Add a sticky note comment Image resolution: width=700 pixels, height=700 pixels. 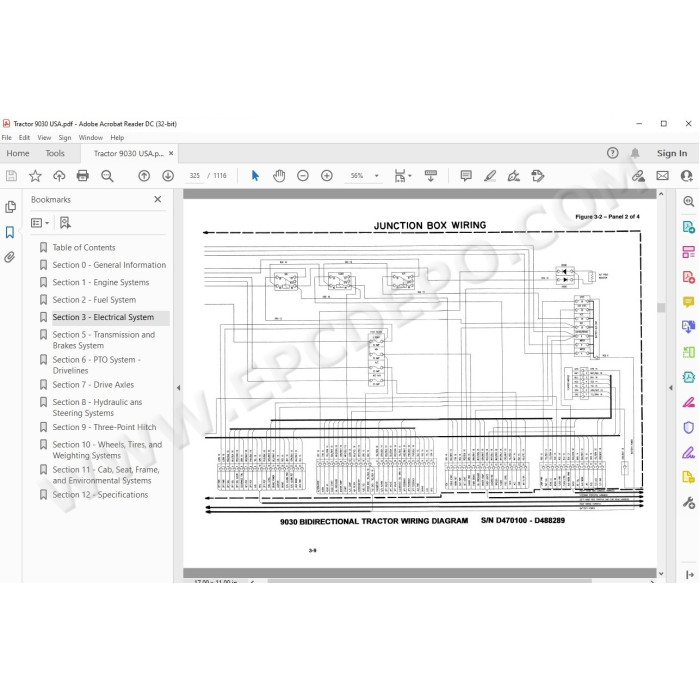pyautogui.click(x=466, y=176)
